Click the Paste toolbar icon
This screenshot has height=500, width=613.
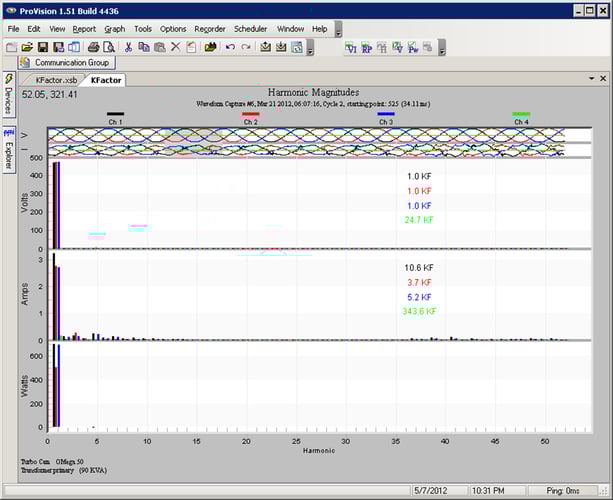pos(160,47)
